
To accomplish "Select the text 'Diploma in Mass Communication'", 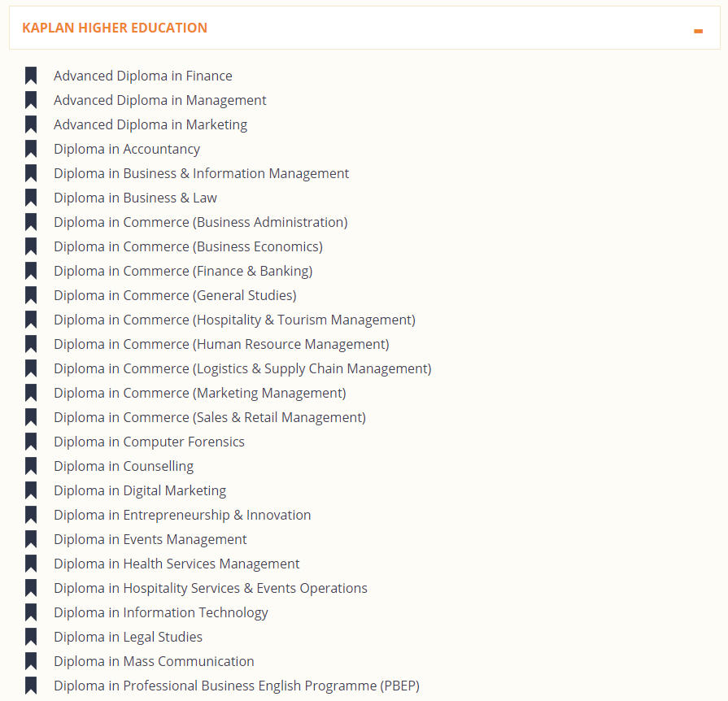I will point(154,661).
